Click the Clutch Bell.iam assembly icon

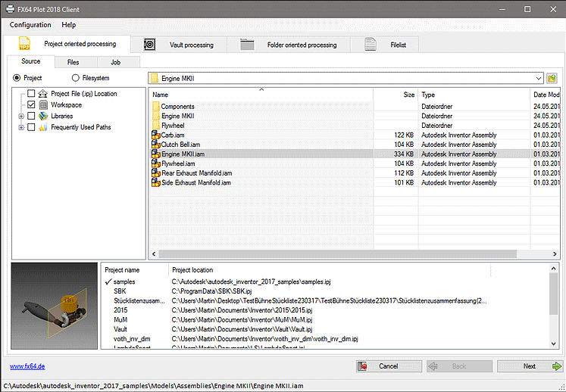pyautogui.click(x=156, y=145)
